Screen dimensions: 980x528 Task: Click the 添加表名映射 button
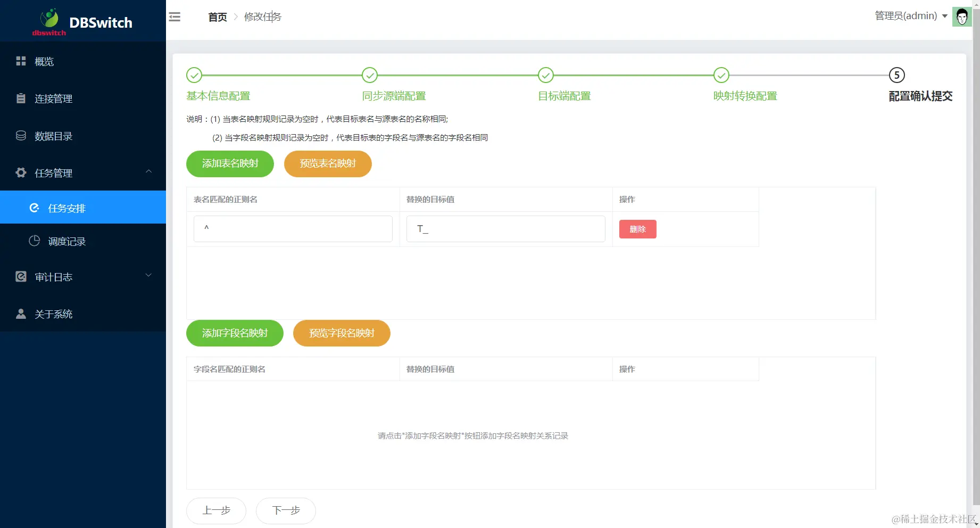tap(229, 164)
